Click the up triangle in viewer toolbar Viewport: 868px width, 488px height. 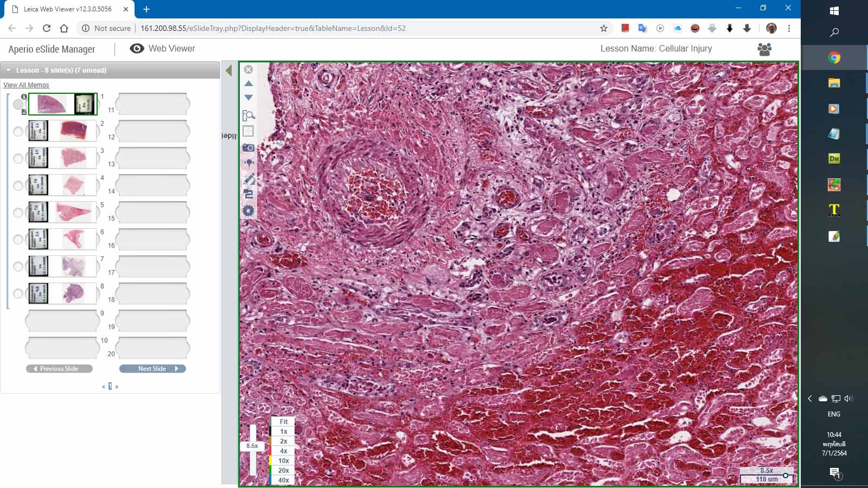click(248, 84)
